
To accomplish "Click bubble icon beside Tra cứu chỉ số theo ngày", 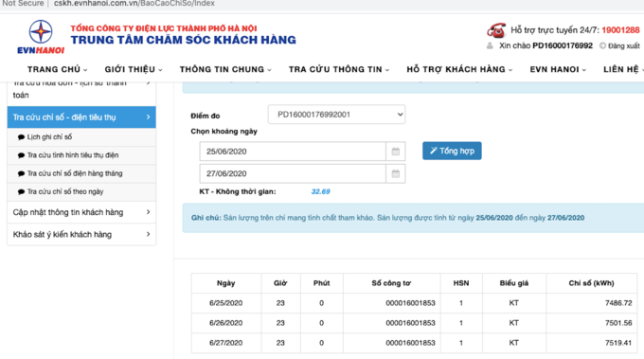I will 22,192.
